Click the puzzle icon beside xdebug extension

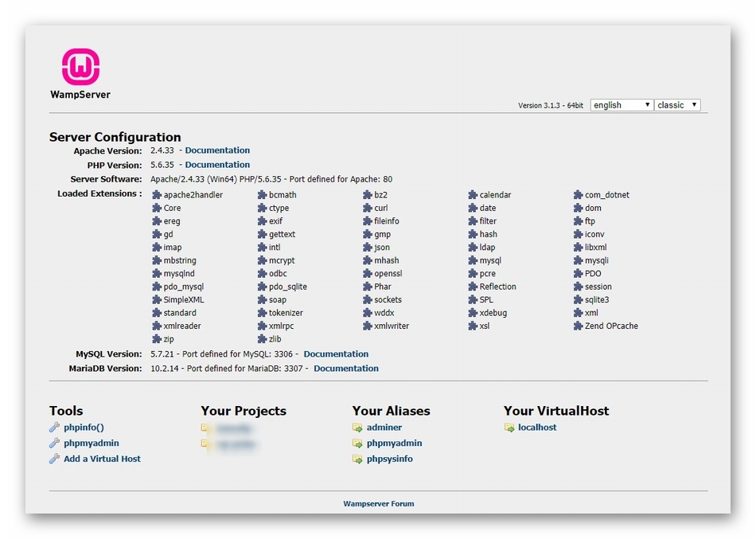(x=473, y=313)
